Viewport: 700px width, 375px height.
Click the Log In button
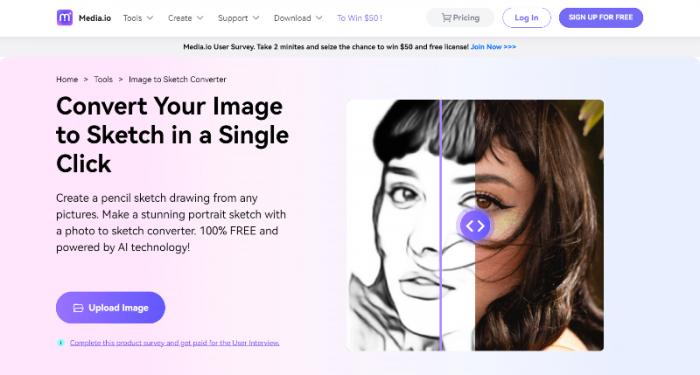526,18
